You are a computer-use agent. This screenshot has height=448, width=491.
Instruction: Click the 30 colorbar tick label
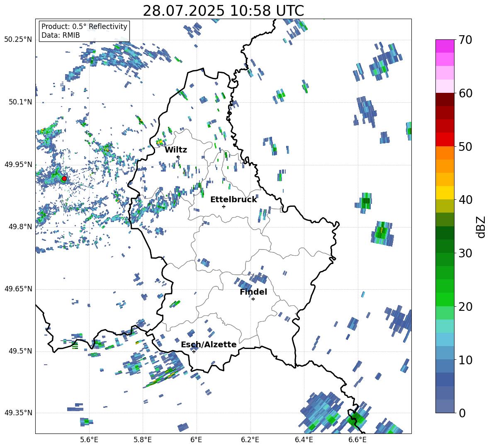[x=465, y=253]
